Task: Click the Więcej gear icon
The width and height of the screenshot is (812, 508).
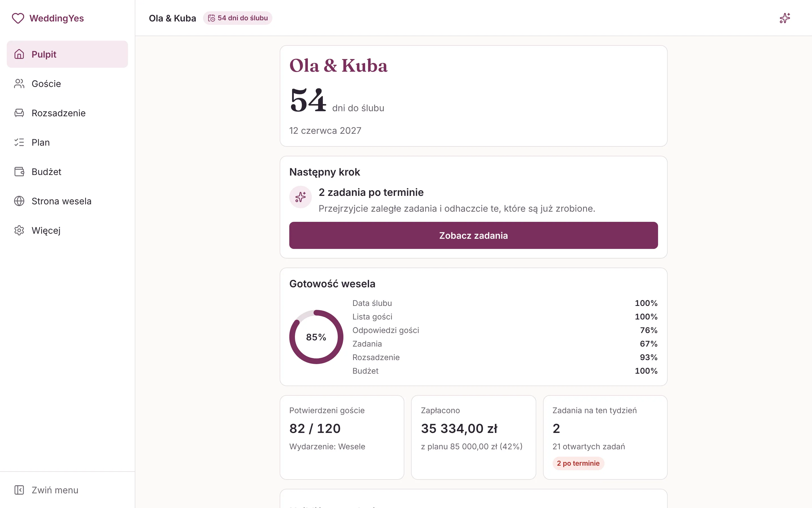Action: click(19, 231)
